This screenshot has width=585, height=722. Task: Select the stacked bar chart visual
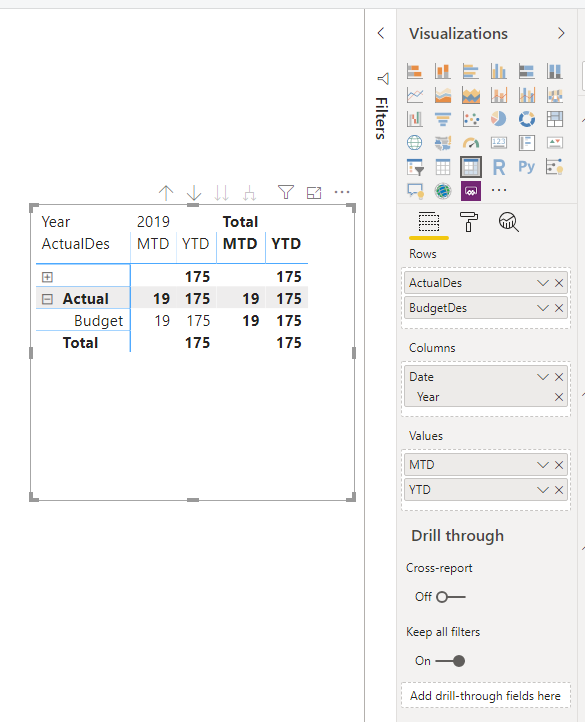tap(415, 71)
